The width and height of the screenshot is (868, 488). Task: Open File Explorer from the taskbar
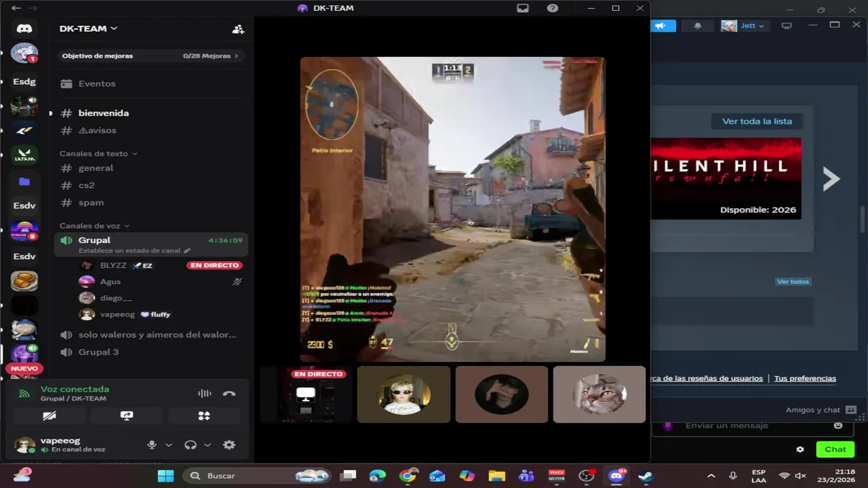tap(497, 476)
